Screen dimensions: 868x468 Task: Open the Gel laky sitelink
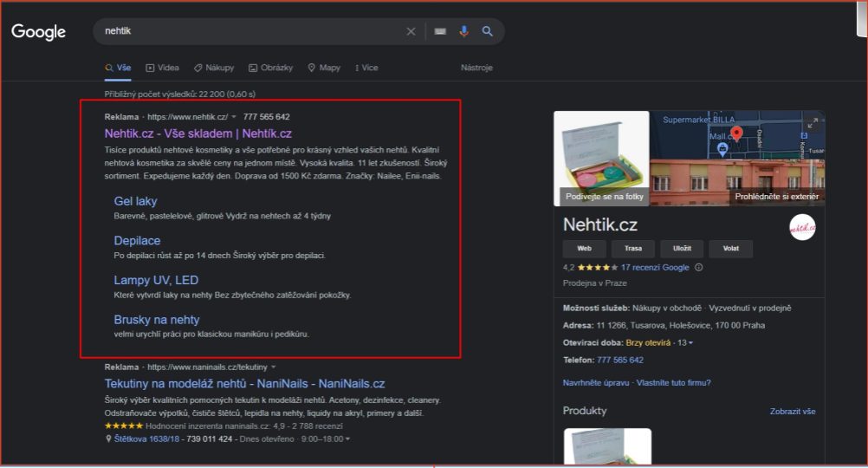pyautogui.click(x=135, y=201)
